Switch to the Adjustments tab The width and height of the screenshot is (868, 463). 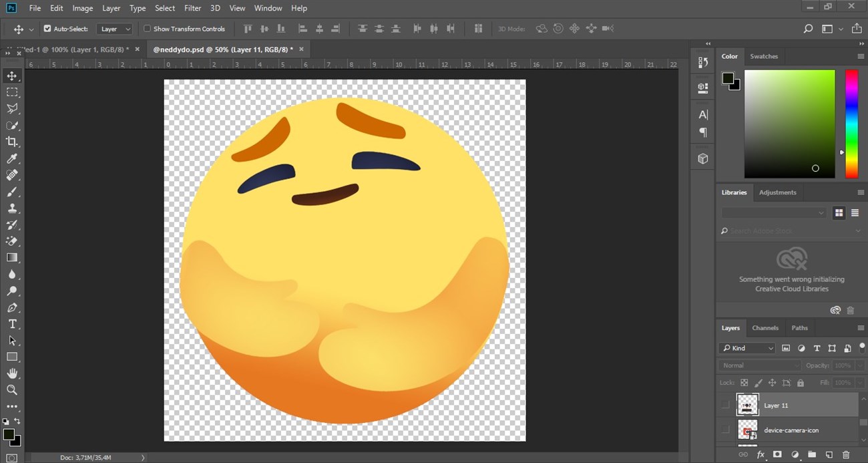point(778,192)
